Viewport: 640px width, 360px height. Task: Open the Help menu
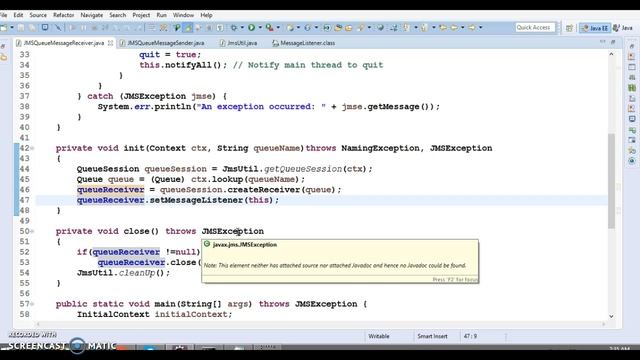[x=206, y=15]
